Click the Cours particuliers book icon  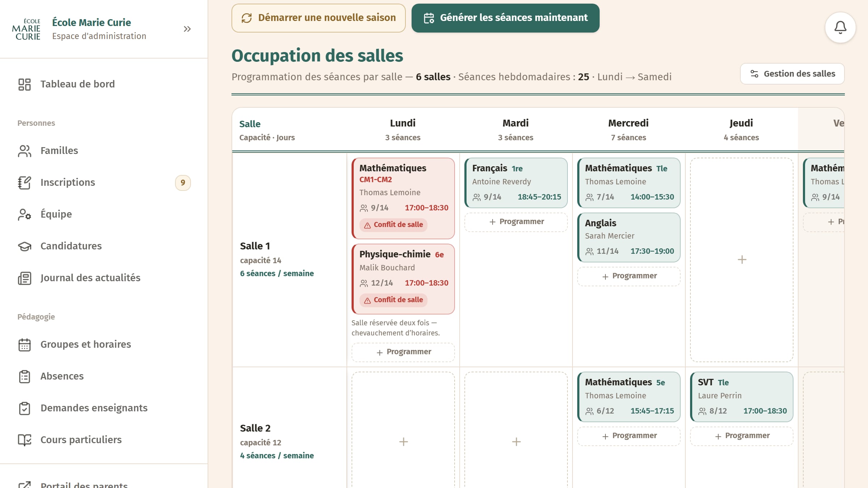pyautogui.click(x=25, y=440)
